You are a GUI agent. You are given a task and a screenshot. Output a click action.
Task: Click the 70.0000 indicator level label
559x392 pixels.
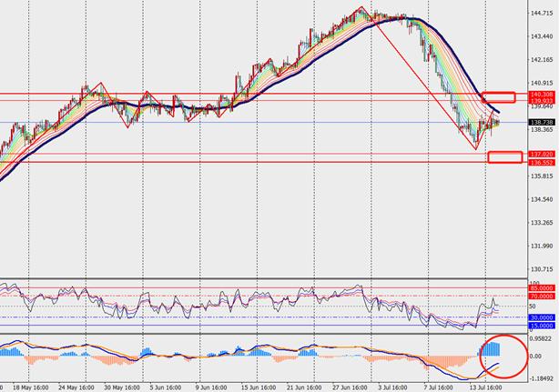tap(542, 297)
